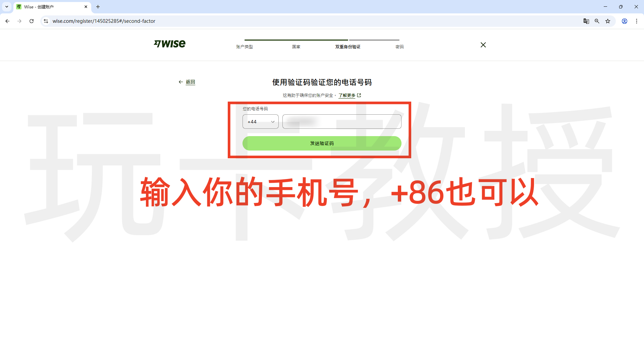
Task: Click the phone number input field
Action: [341, 122]
